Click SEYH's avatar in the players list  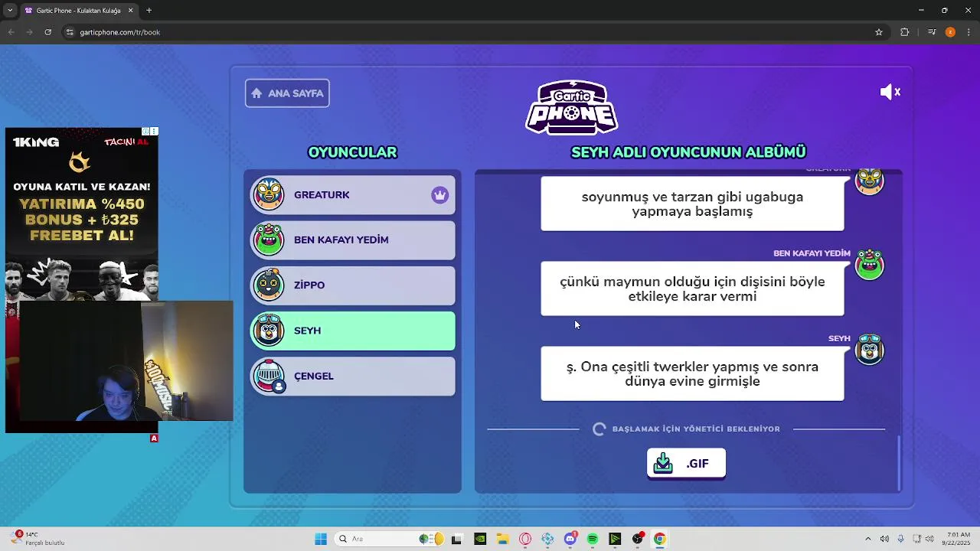point(269,331)
